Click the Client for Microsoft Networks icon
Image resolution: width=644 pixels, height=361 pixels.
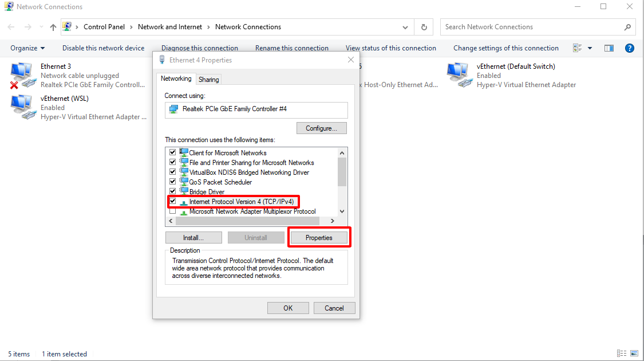[184, 152]
